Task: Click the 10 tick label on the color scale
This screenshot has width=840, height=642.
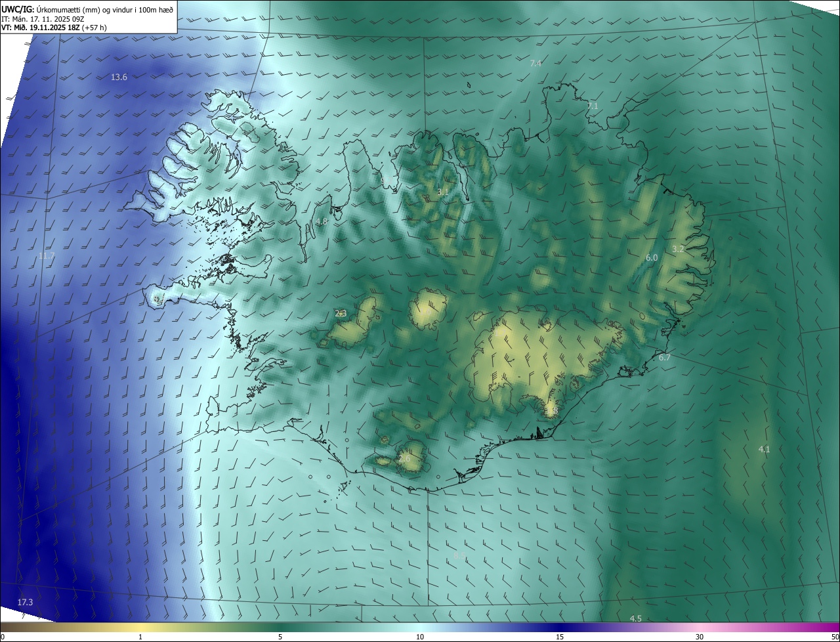Action: pos(420,637)
